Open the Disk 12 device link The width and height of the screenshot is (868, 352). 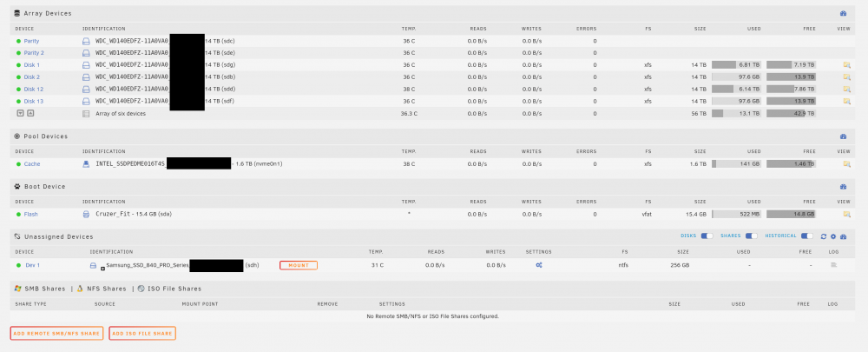click(34, 90)
